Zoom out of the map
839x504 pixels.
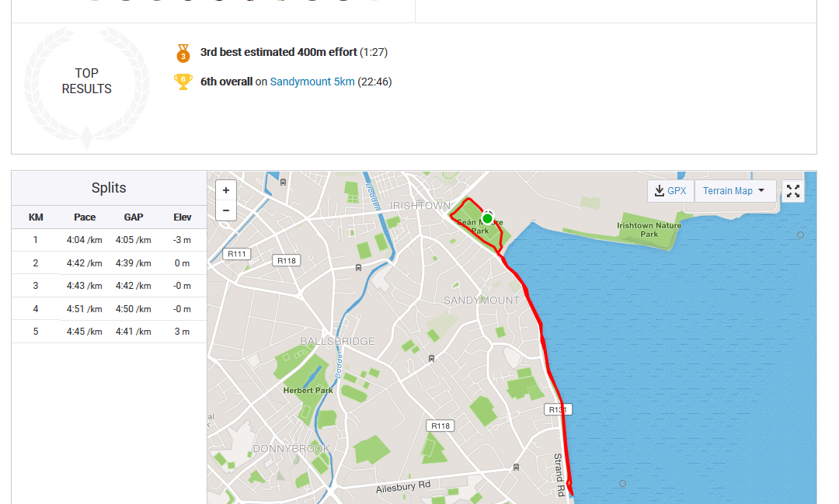226,210
